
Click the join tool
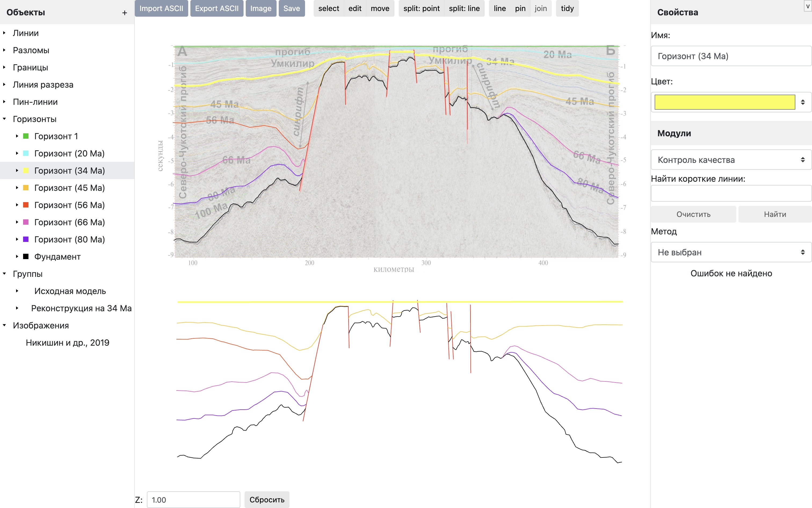coord(541,8)
